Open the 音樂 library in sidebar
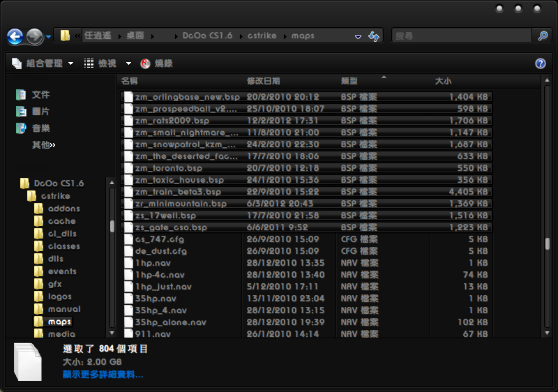Viewport: 558px width, 392px height. (x=40, y=128)
